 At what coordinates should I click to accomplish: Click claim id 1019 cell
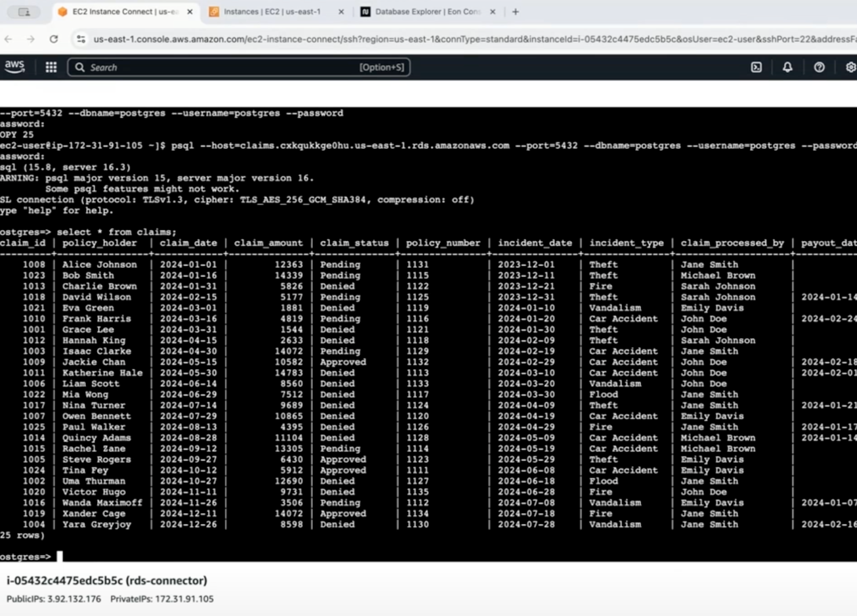tap(34, 514)
